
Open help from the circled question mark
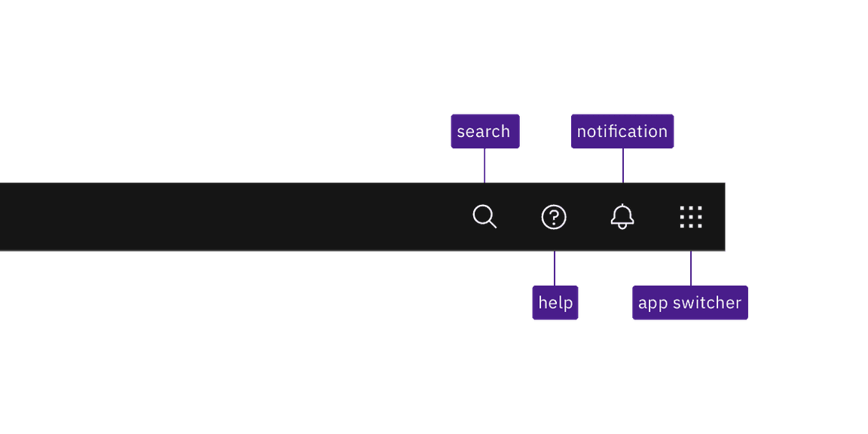(x=554, y=217)
